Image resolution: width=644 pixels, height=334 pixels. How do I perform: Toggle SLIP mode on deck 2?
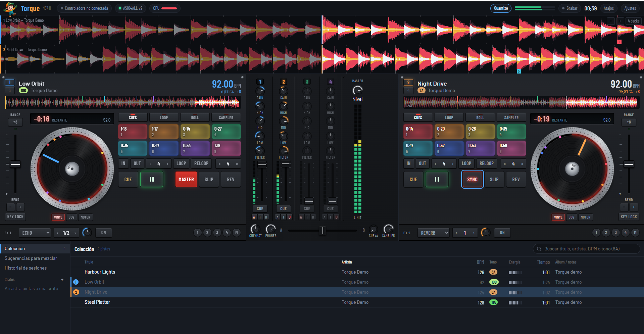click(494, 179)
